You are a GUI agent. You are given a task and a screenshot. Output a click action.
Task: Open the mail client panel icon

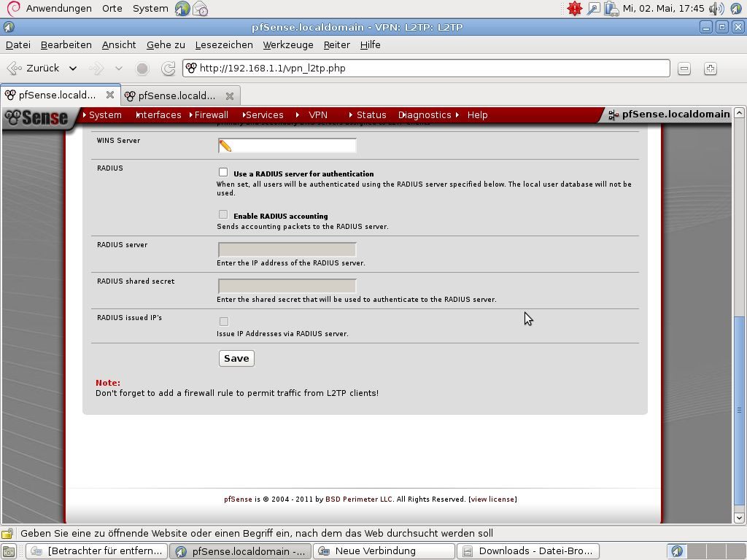[x=201, y=9]
